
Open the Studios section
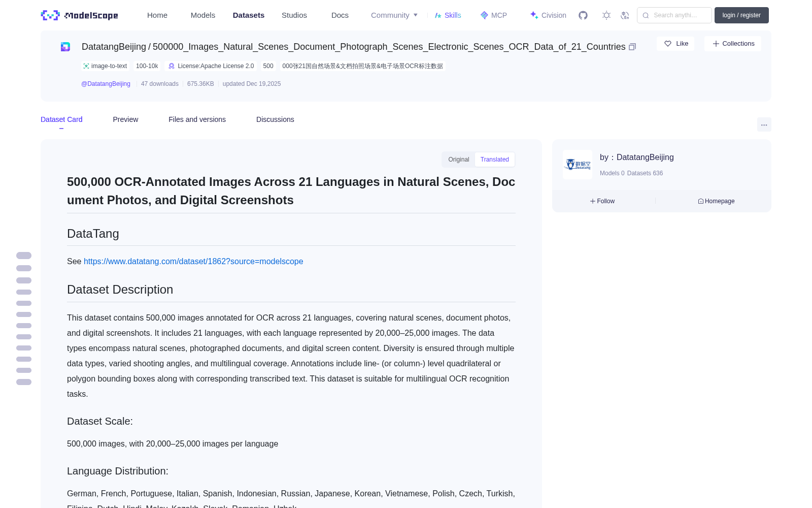294,15
